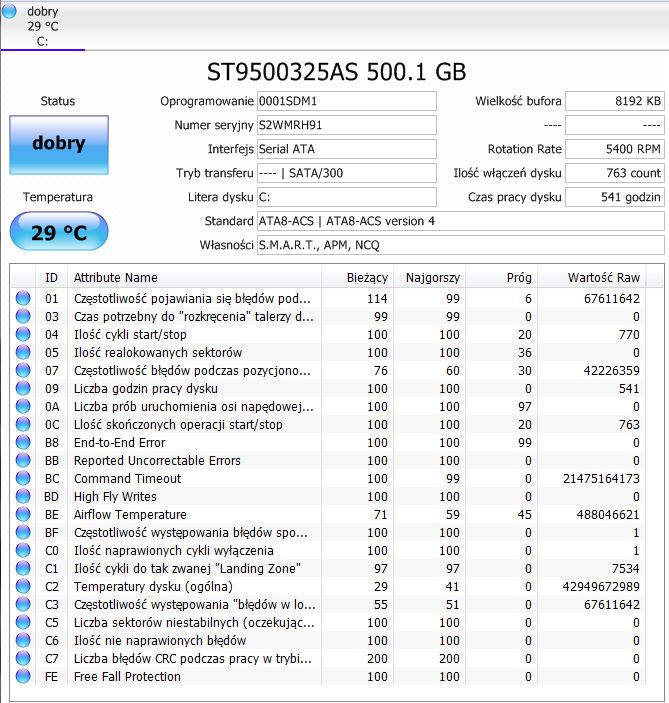Click status icon for End-to-End Error row
The width and height of the screenshot is (669, 703).
pyautogui.click(x=23, y=442)
